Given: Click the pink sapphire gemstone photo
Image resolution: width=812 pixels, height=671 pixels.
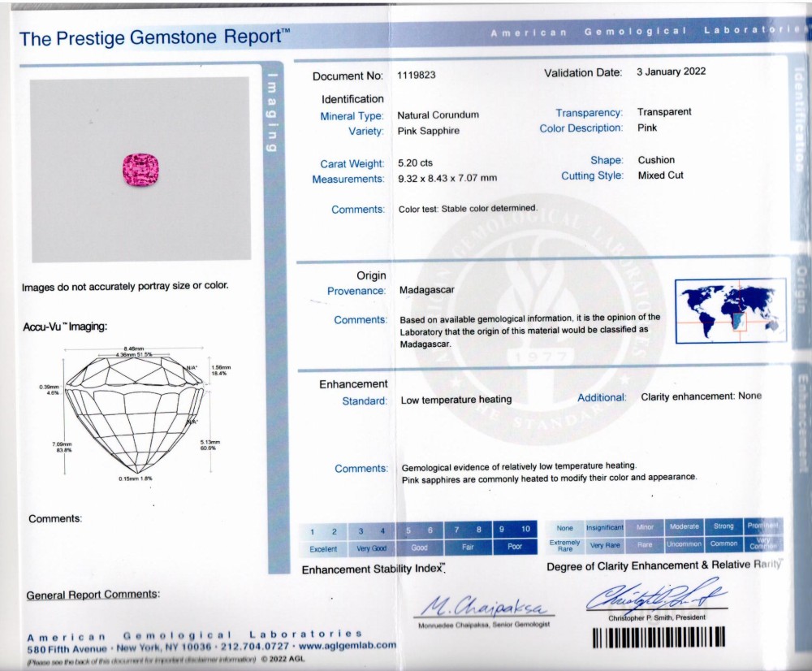Looking at the screenshot, I should [138, 167].
